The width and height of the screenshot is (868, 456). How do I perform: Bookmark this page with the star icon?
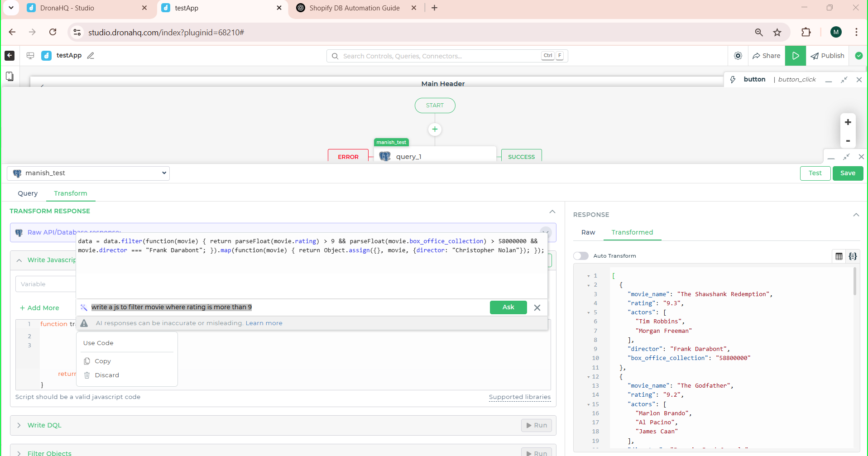777,32
